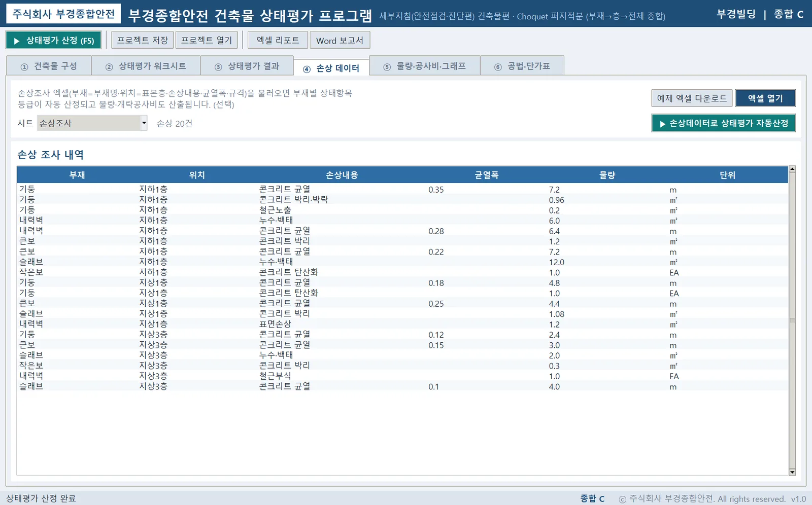This screenshot has width=812, height=505.
Task: Sort by 위치 column header
Action: 197,175
